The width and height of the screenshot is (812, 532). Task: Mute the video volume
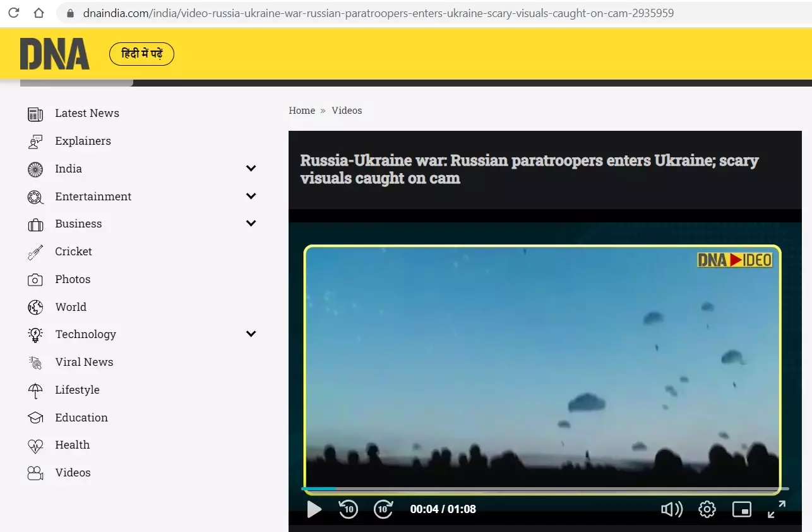pos(671,509)
